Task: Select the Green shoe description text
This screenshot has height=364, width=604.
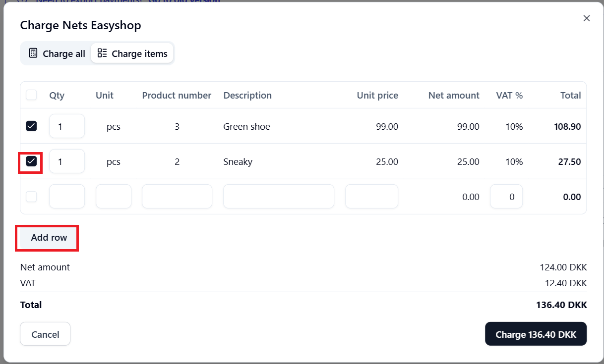Action: [247, 127]
